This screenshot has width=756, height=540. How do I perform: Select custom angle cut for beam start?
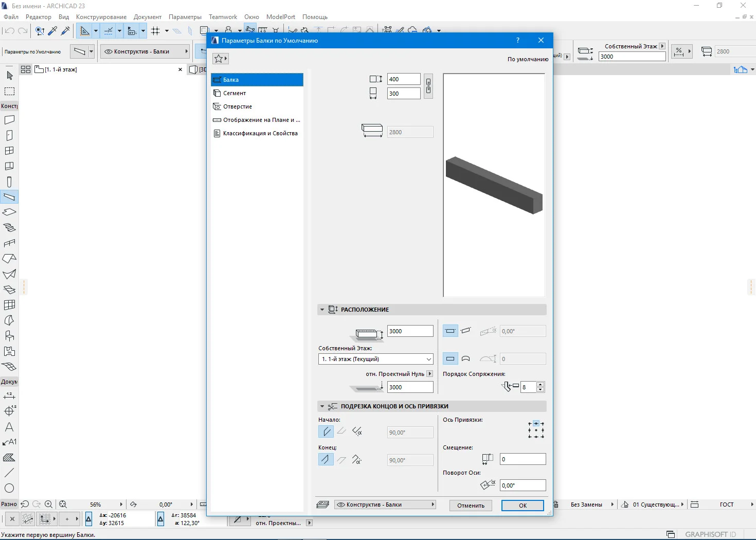click(357, 432)
